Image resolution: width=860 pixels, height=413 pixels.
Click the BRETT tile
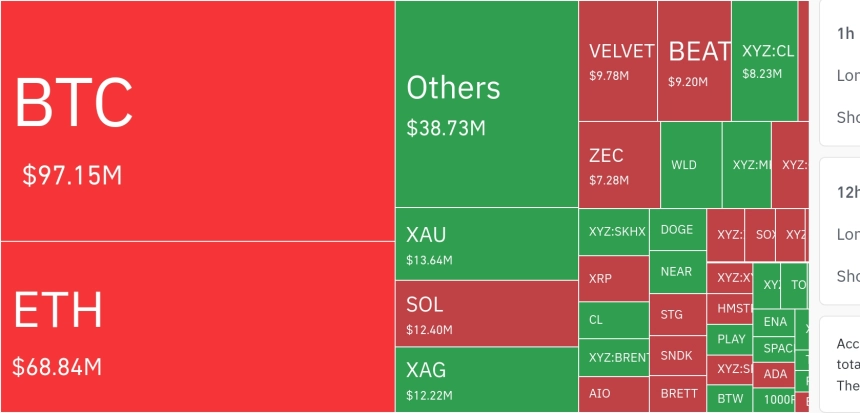[678, 394]
